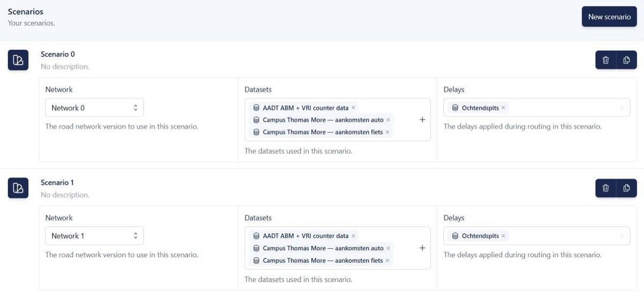Click Scenario 1's 'No description.' text
The image size is (644, 296).
coord(65,195)
